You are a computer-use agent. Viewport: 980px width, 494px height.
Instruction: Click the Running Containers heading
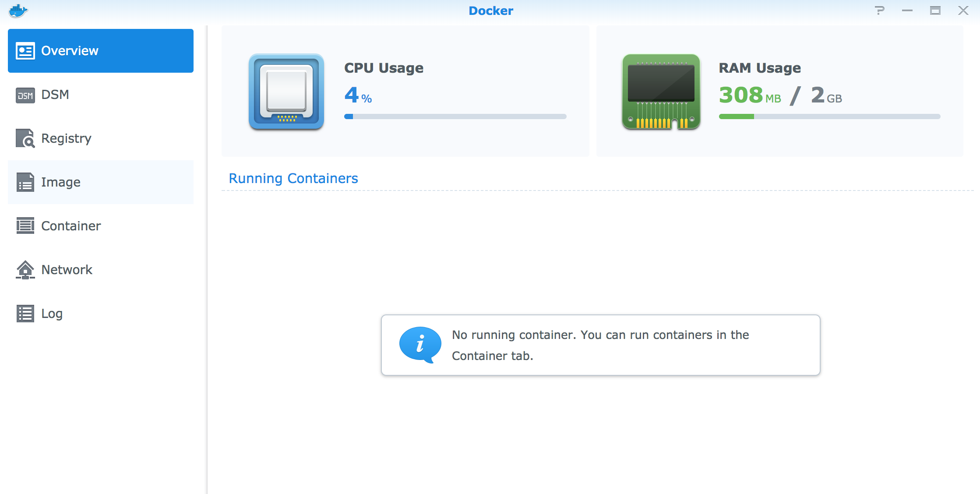[x=293, y=178]
